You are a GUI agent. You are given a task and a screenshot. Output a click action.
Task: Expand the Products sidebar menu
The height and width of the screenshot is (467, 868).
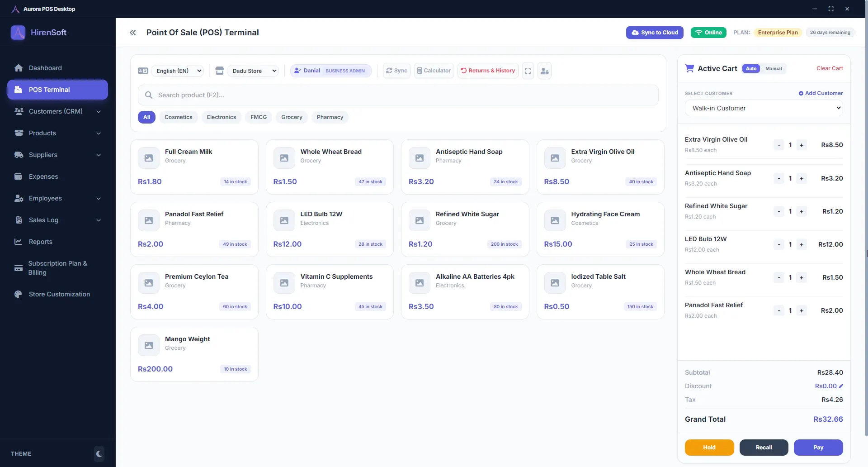[57, 133]
